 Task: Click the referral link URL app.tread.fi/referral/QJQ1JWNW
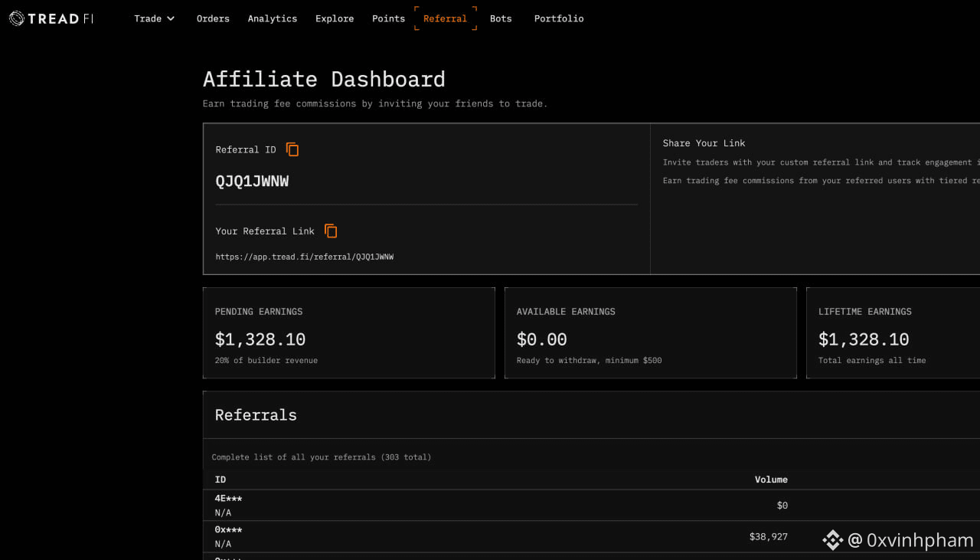point(305,257)
